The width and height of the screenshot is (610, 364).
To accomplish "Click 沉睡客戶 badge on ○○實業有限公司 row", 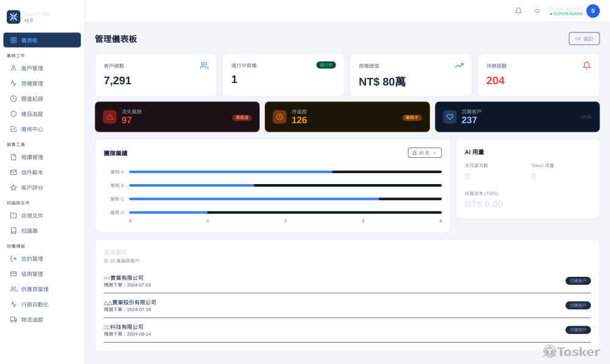I will coord(578,281).
